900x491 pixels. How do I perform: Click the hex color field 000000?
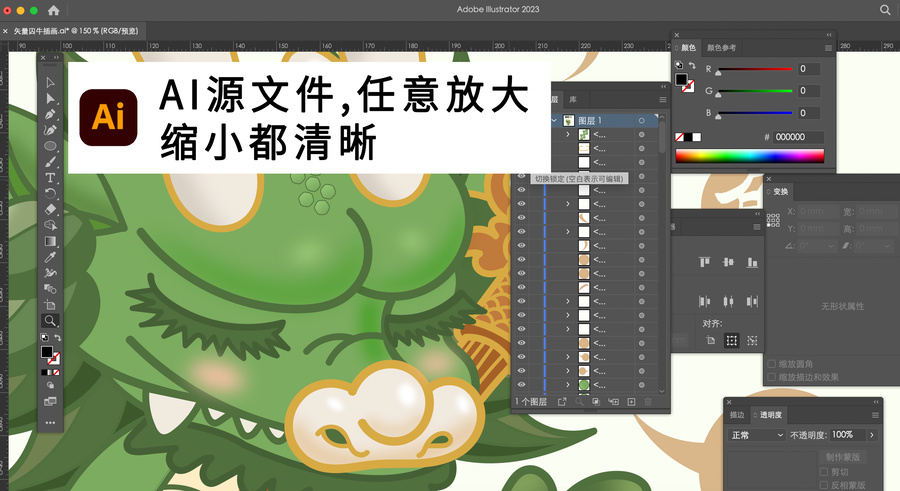click(x=798, y=137)
